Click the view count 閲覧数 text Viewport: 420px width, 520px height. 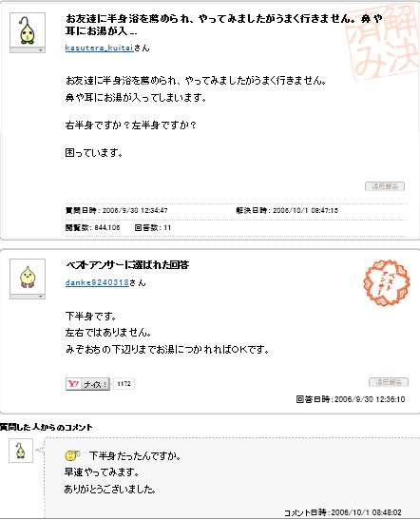(x=92, y=228)
